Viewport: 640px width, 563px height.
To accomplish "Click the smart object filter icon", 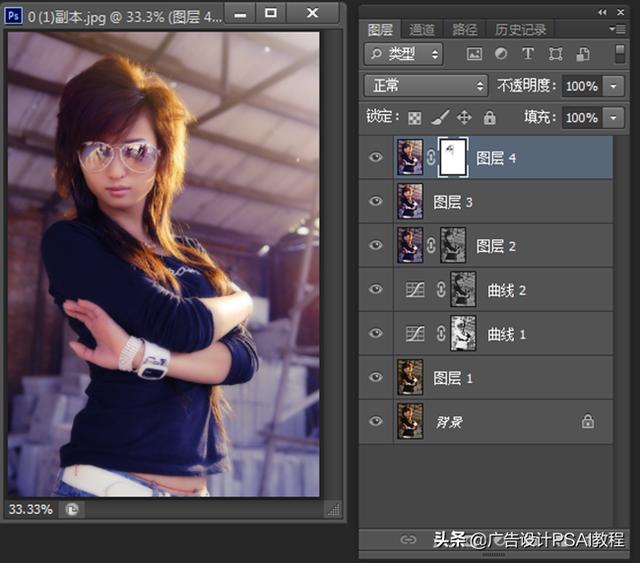I will [x=581, y=54].
